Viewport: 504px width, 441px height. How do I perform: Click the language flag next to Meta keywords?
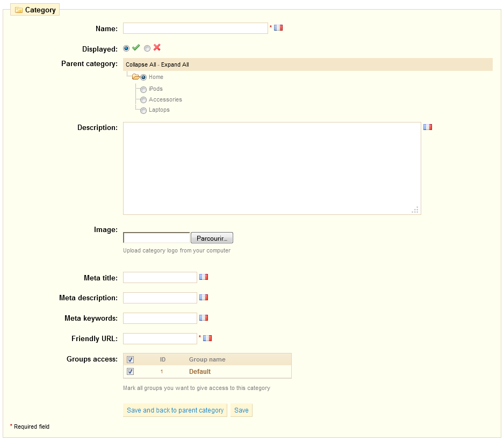(204, 318)
